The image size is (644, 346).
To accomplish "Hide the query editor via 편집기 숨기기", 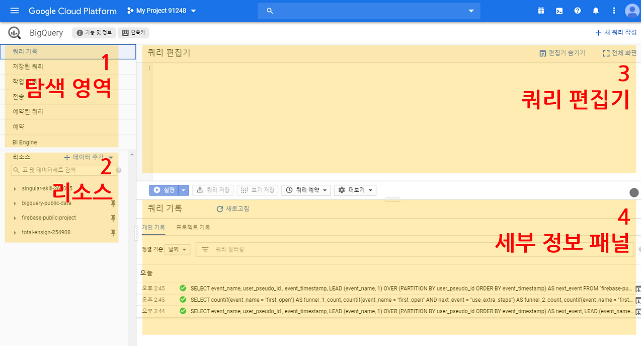I will click(562, 52).
